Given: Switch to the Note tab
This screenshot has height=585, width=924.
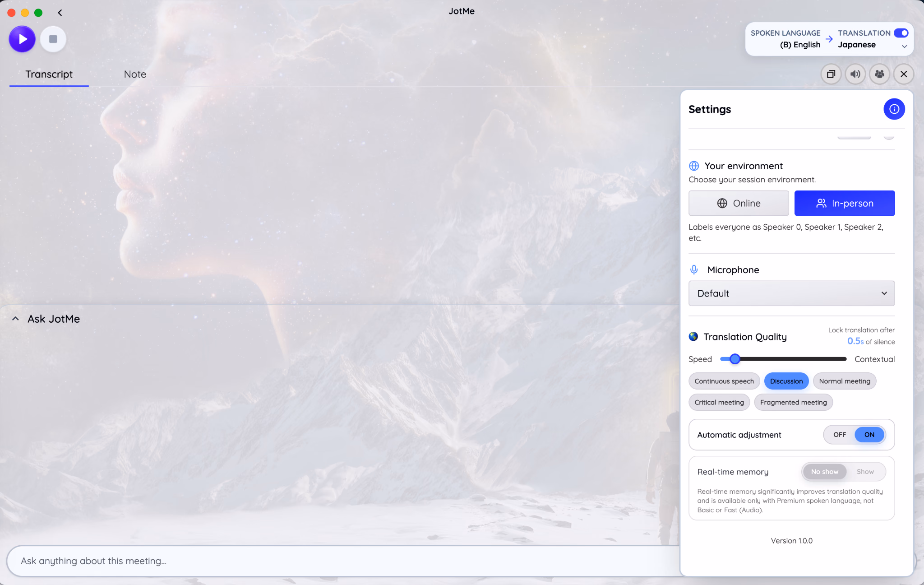Looking at the screenshot, I should 135,74.
